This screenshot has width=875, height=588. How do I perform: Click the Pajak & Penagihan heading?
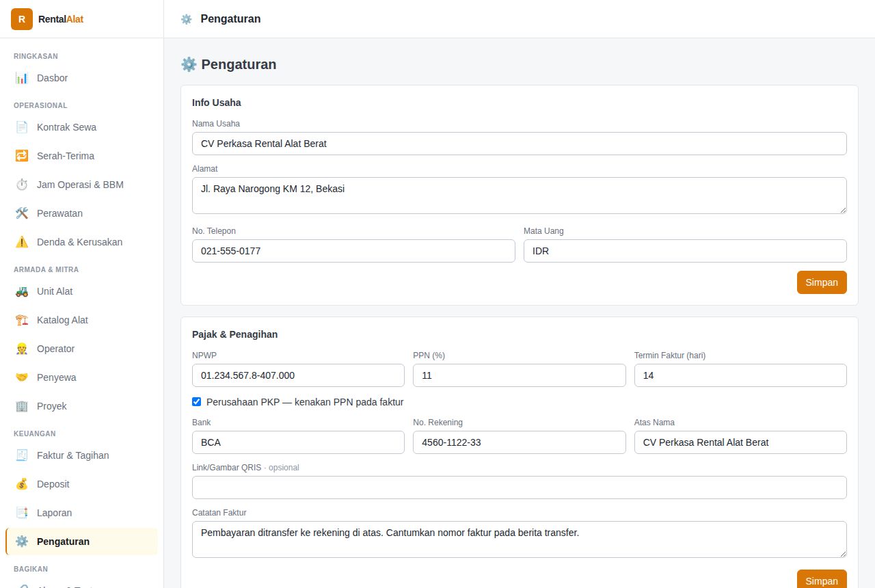[x=235, y=334]
